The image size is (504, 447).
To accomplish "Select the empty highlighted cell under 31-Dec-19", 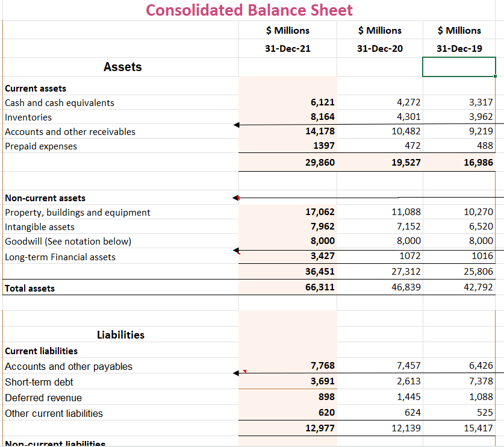I will coord(459,67).
